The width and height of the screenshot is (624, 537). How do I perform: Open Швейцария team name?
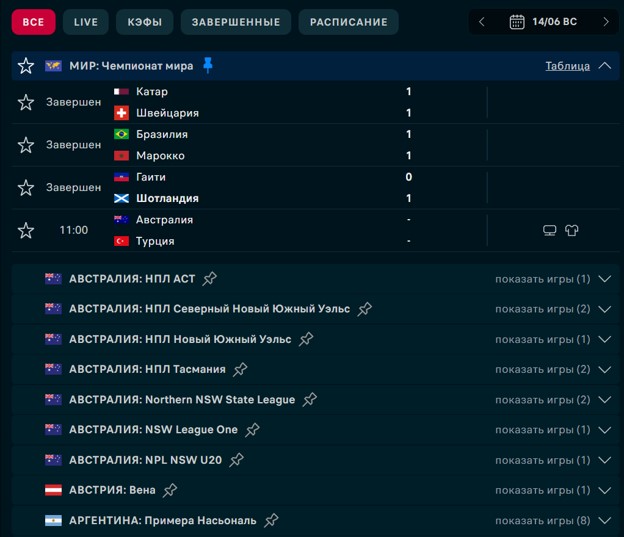pos(167,113)
